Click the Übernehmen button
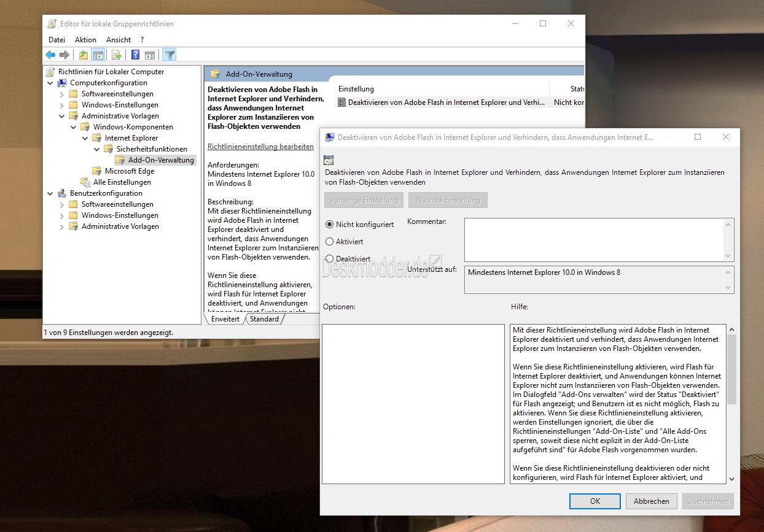This screenshot has height=532, width=764. [708, 501]
